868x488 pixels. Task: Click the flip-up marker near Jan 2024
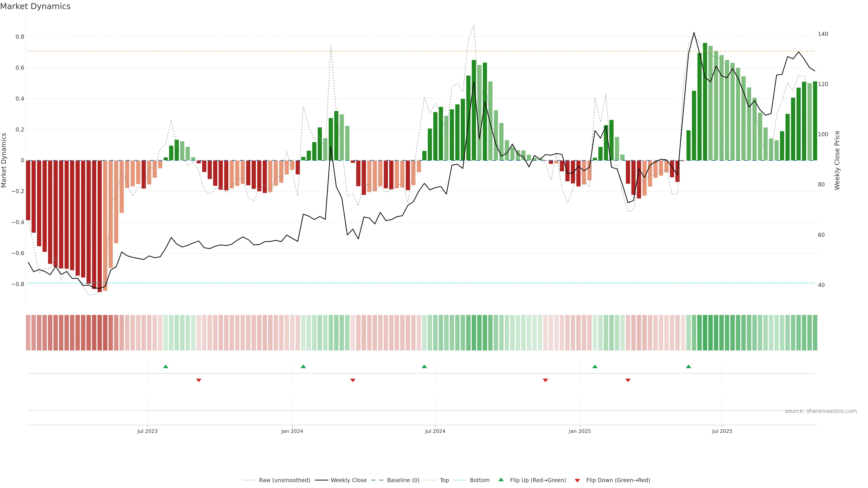click(x=303, y=366)
